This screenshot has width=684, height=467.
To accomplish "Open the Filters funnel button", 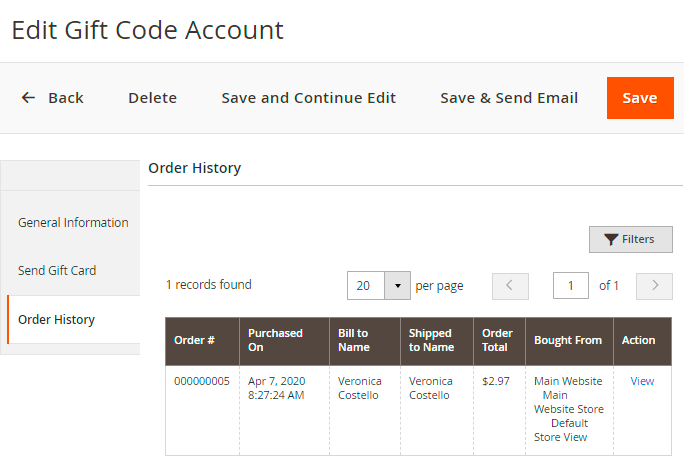I will click(630, 240).
